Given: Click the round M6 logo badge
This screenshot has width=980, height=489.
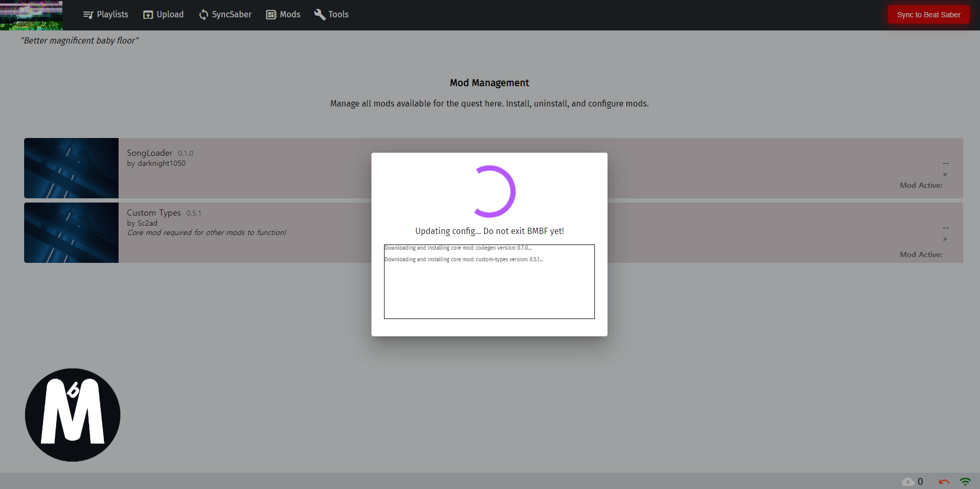Looking at the screenshot, I should [72, 415].
